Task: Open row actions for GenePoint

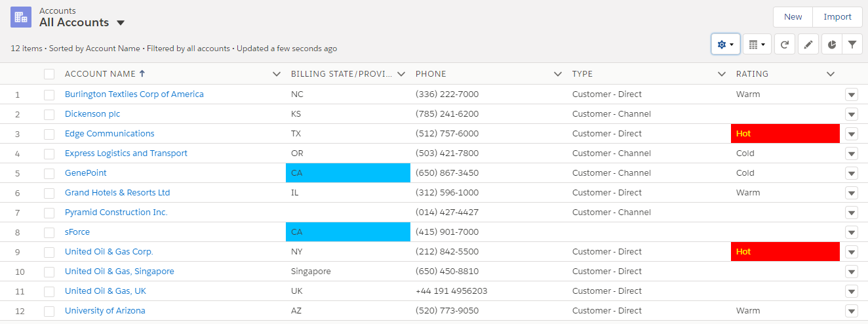Action: pos(852,173)
